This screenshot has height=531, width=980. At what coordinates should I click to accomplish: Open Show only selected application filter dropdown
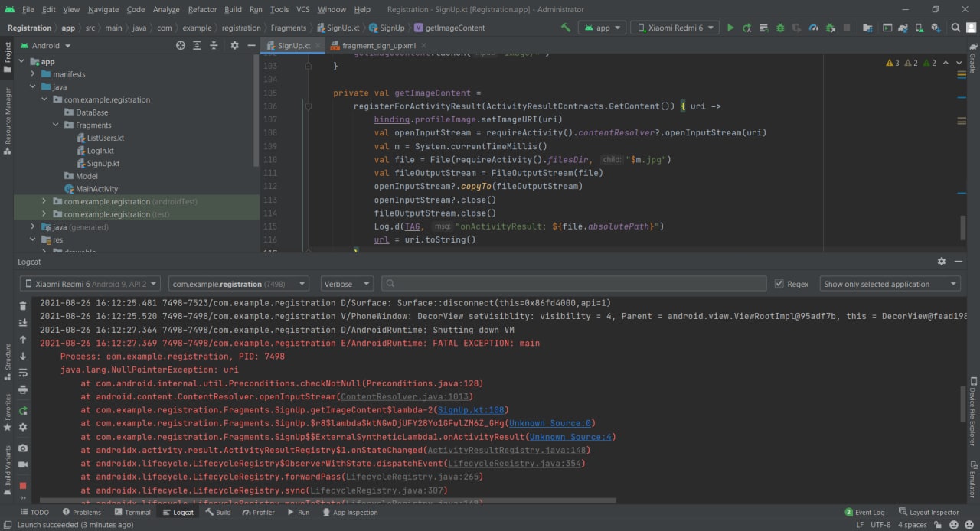(890, 284)
